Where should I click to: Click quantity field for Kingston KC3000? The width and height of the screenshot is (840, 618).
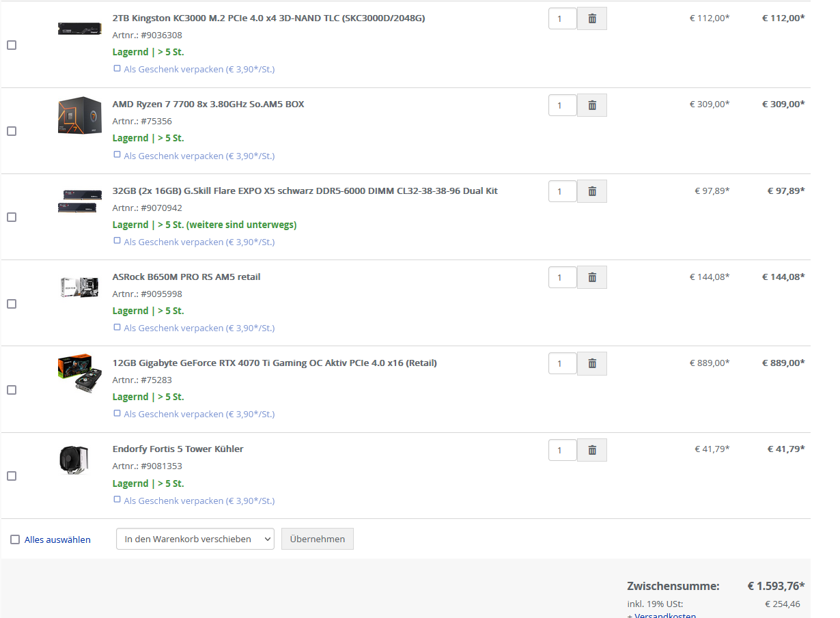pos(563,18)
